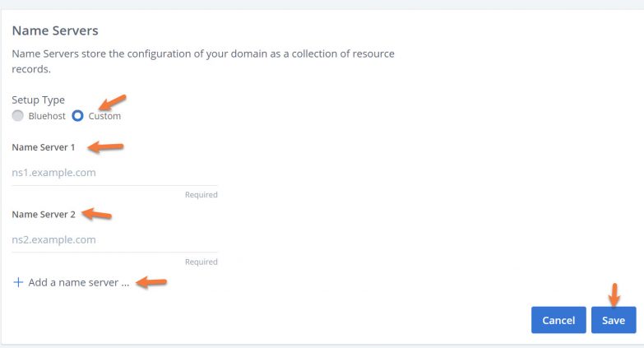Image resolution: width=644 pixels, height=348 pixels.
Task: Select the Bluehost setup type radio button
Action: coord(18,116)
